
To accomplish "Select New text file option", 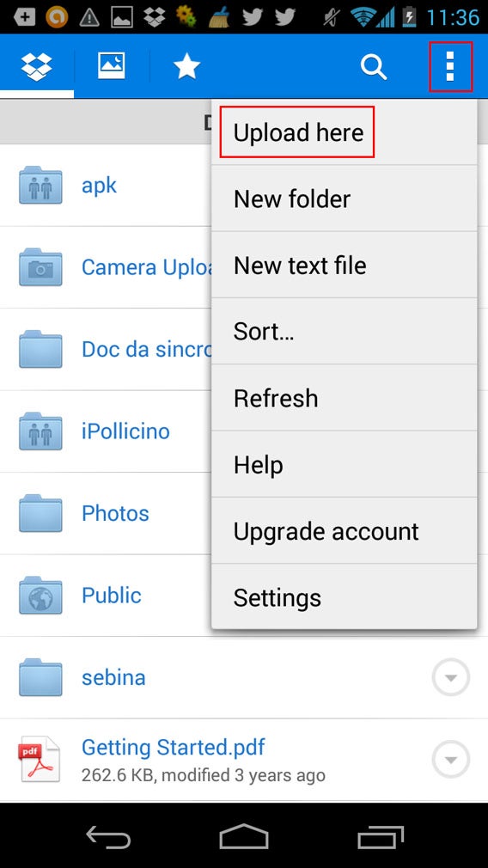I will tap(345, 266).
